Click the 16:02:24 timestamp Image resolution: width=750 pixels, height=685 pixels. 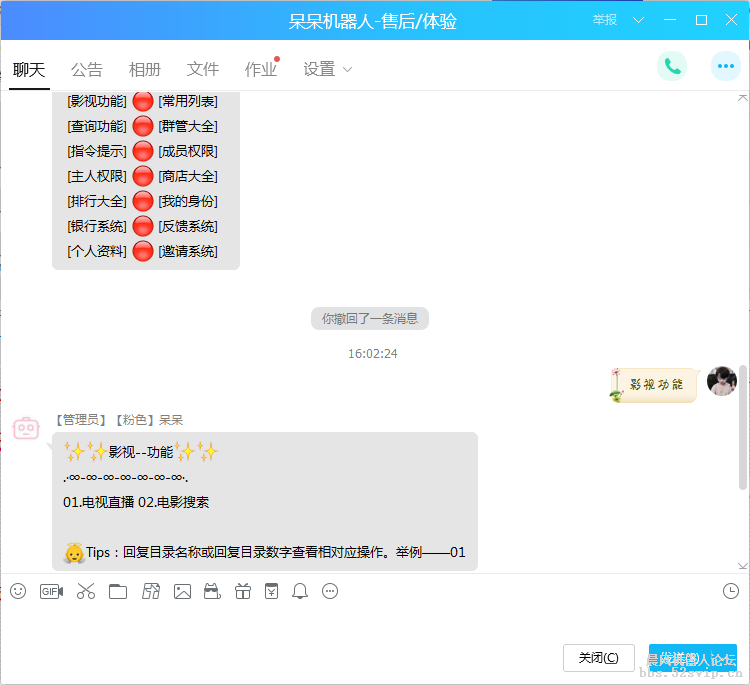(373, 354)
